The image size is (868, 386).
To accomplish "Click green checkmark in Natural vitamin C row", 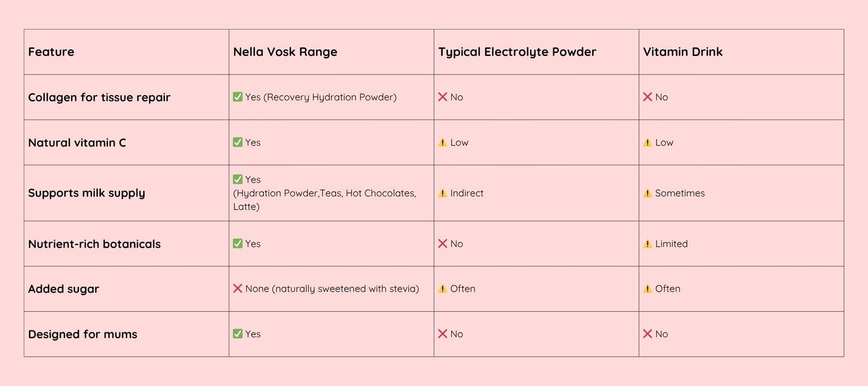I will tap(238, 142).
